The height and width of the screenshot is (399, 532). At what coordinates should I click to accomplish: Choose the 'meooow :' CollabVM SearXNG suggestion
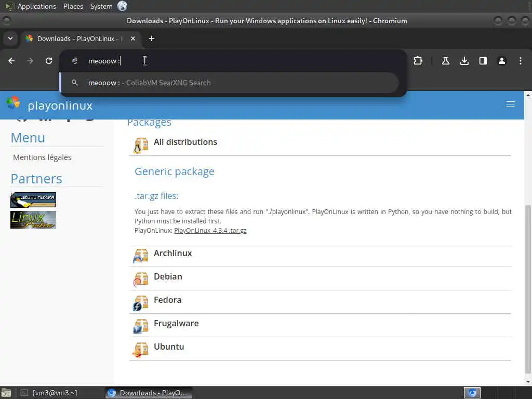pyautogui.click(x=229, y=83)
